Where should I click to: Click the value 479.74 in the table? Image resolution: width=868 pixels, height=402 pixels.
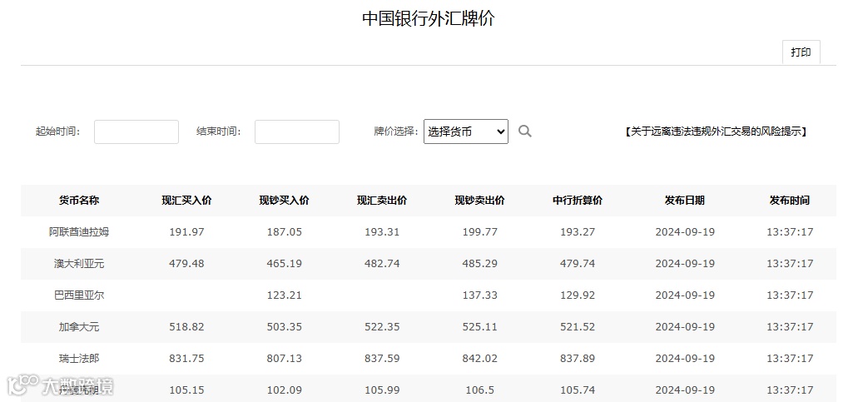pos(578,264)
